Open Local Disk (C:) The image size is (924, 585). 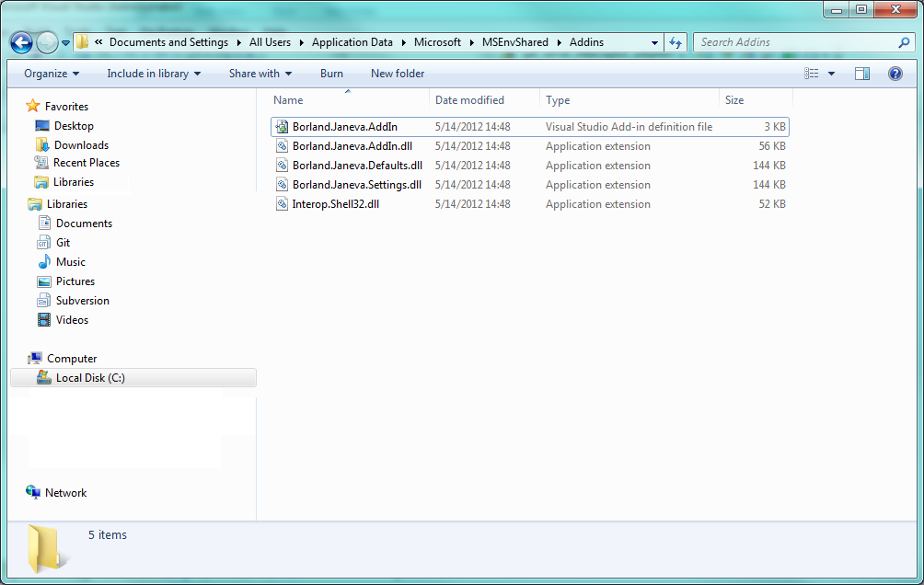point(133,378)
